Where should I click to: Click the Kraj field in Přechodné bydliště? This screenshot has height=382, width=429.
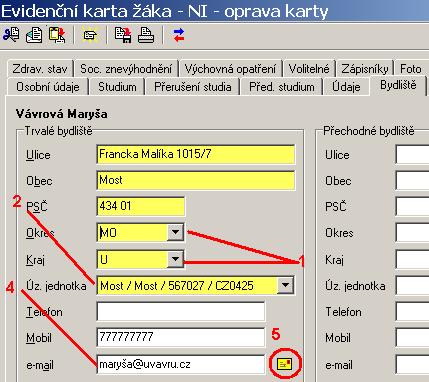coord(412,259)
